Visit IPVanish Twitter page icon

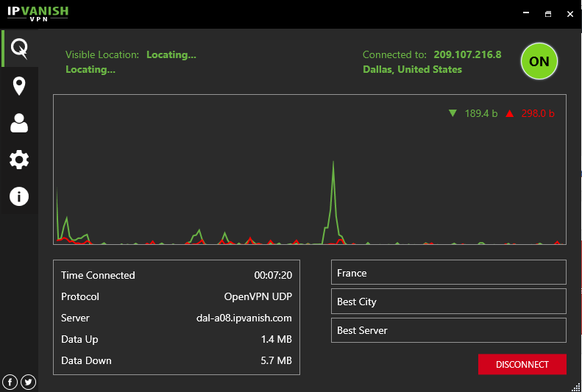[28, 382]
